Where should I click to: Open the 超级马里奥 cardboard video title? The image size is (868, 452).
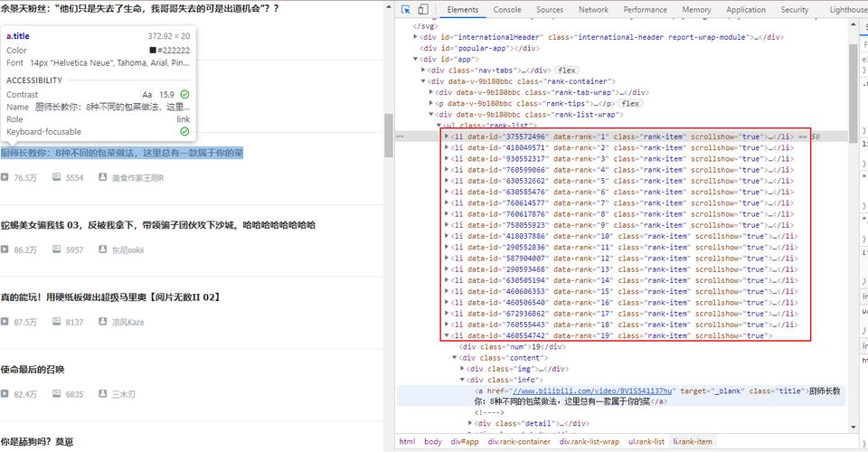pos(110,297)
